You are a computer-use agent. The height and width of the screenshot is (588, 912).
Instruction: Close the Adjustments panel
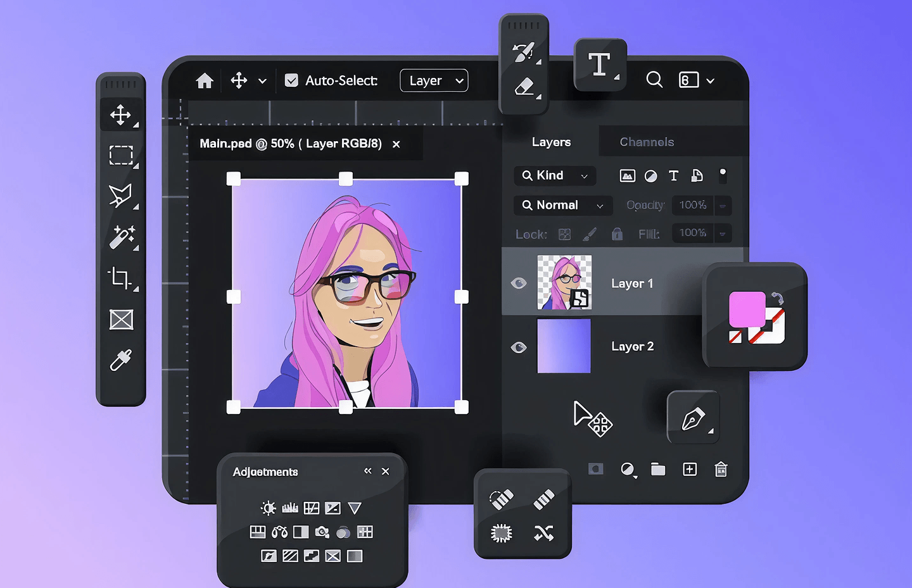coord(385,471)
